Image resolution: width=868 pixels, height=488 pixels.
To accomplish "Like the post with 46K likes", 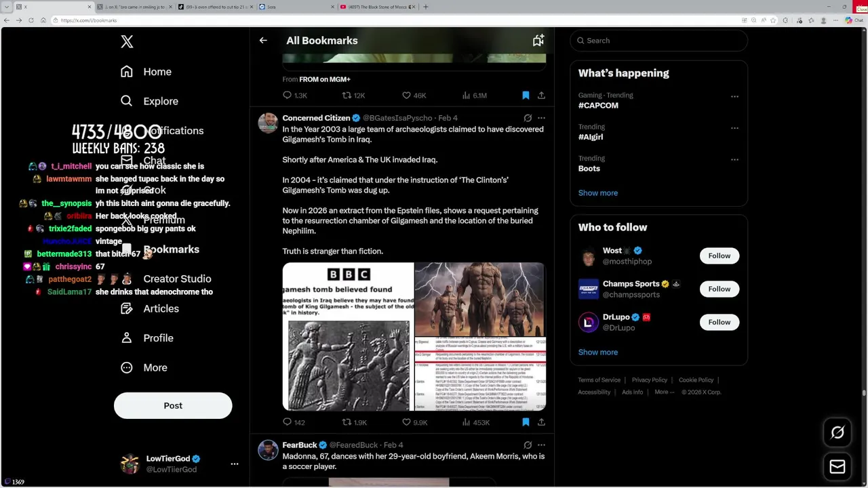I will pyautogui.click(x=414, y=96).
